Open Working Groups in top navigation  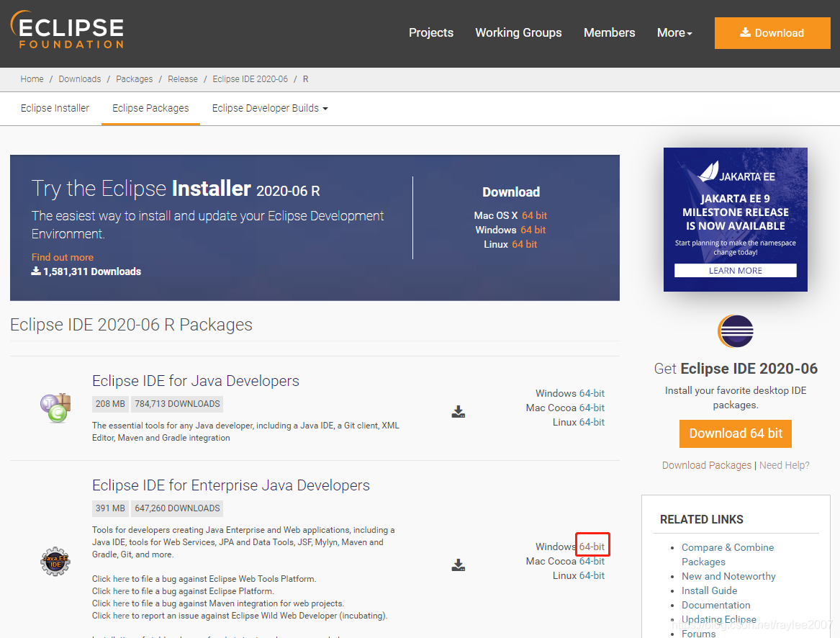[518, 32]
